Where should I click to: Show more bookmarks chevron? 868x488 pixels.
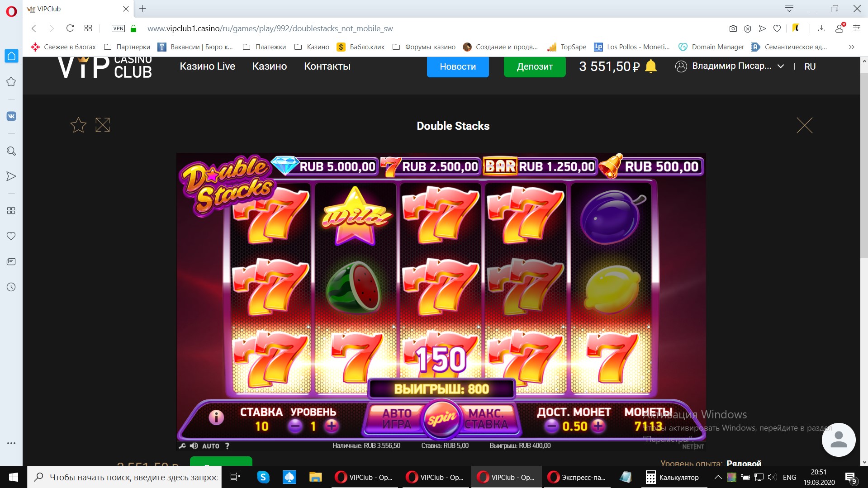(x=851, y=47)
